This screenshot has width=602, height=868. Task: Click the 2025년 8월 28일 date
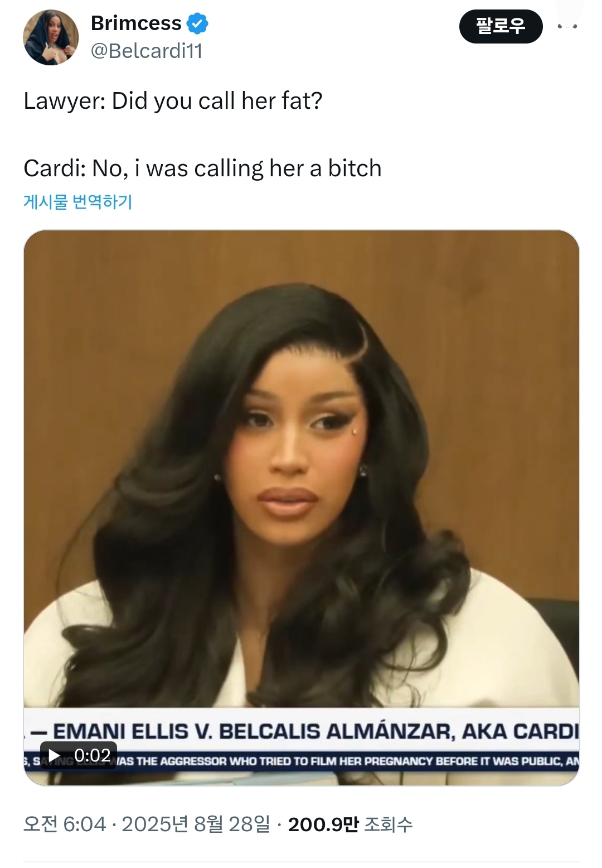click(196, 824)
